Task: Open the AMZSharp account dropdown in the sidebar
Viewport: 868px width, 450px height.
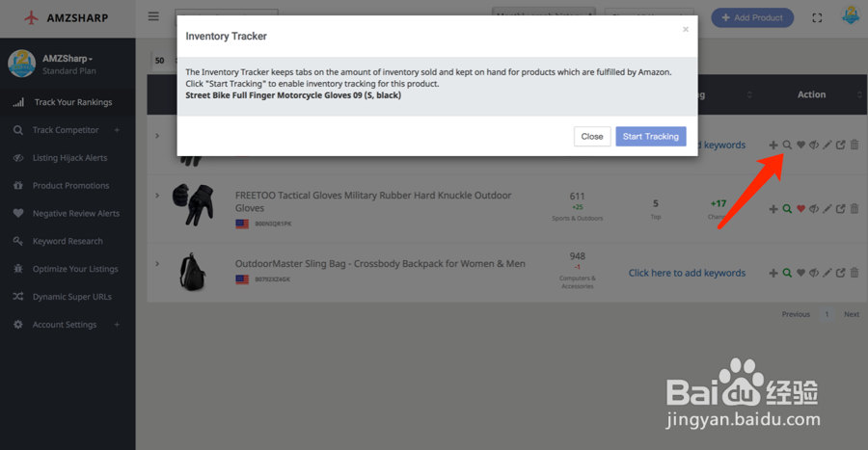Action: [x=68, y=59]
